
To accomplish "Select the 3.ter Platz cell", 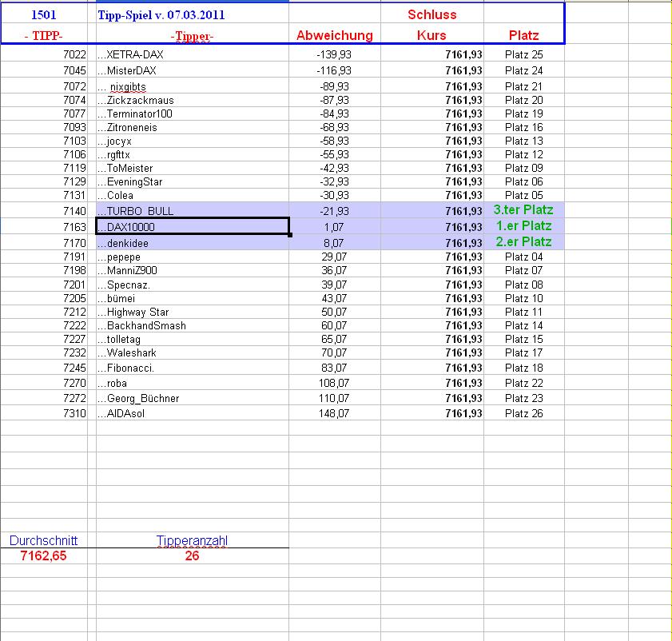I will coord(524,209).
